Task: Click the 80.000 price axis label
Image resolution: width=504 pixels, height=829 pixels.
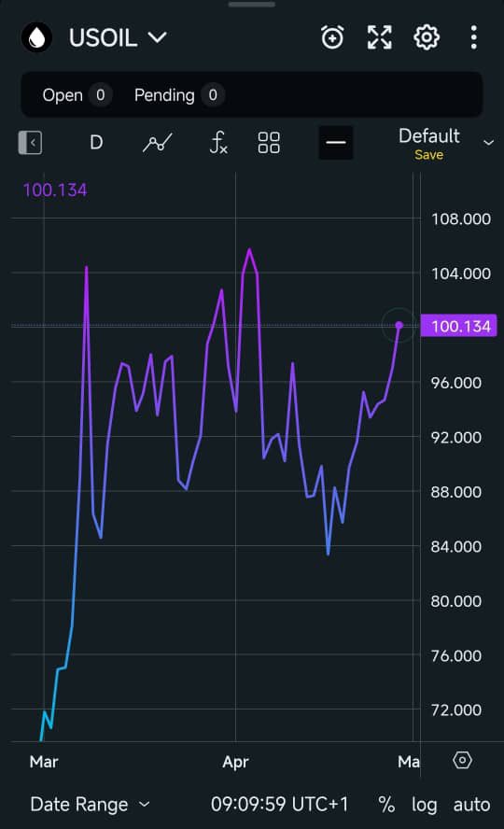Action: pos(455,601)
